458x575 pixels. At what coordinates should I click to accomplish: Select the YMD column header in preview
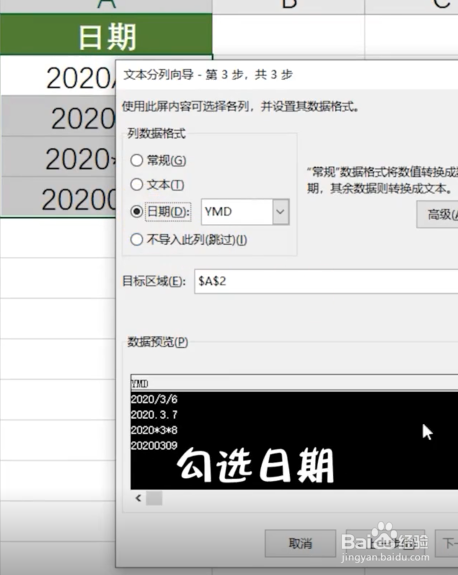294,384
